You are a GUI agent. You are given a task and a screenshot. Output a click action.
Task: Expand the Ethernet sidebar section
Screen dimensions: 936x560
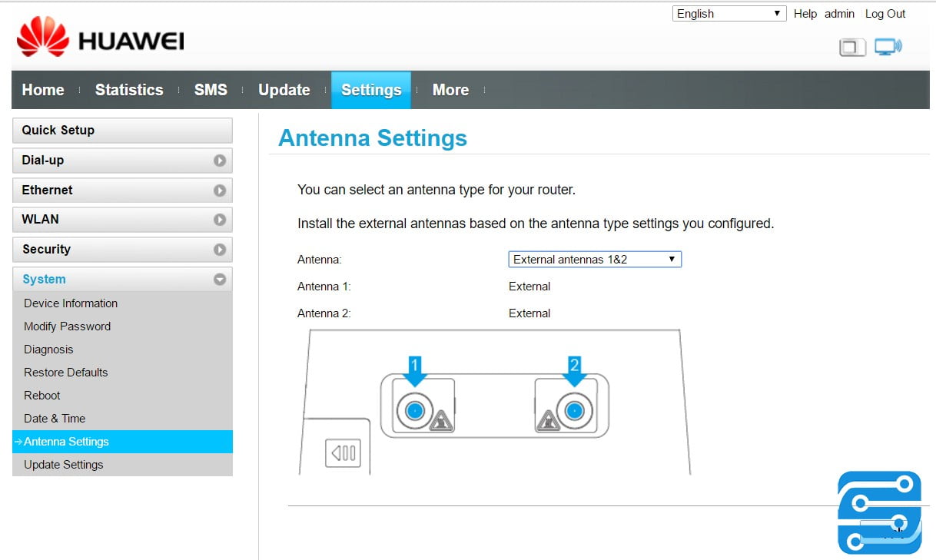coord(220,191)
